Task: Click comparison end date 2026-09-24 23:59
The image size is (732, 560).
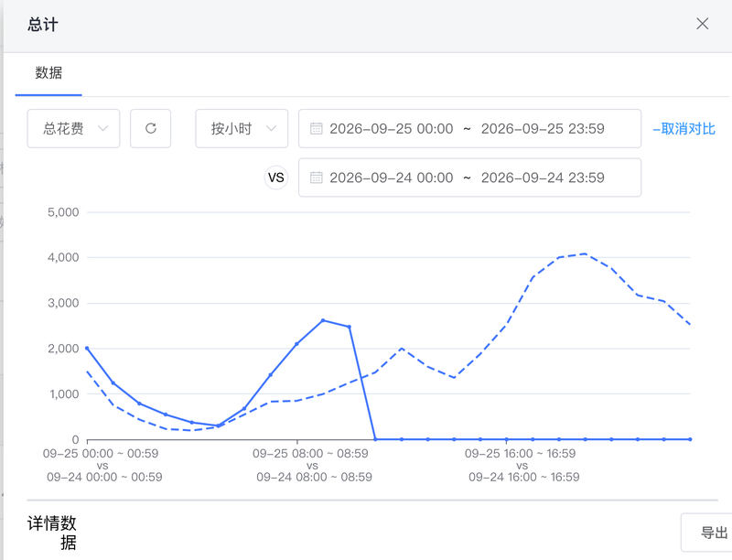Action: 543,178
